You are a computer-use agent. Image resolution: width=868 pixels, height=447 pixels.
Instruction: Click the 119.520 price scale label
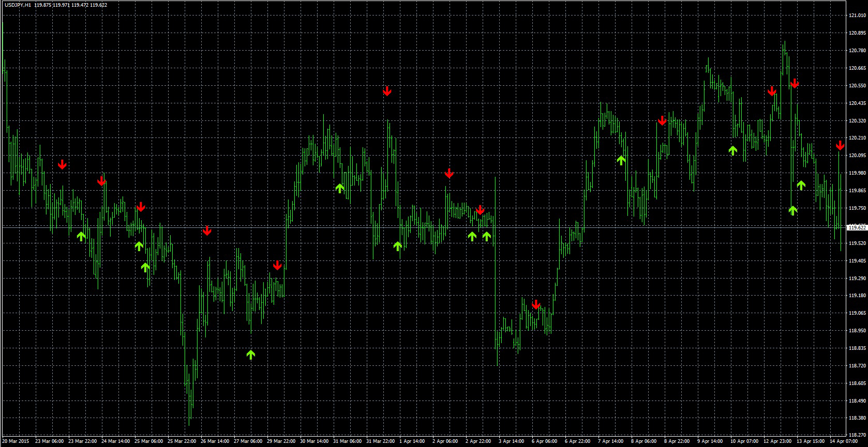pyautogui.click(x=857, y=243)
